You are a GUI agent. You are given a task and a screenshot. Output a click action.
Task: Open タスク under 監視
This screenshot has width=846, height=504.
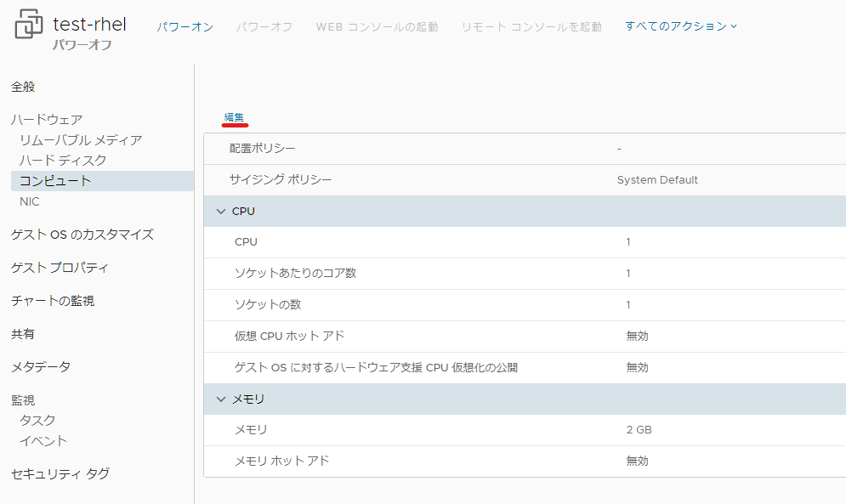37,421
